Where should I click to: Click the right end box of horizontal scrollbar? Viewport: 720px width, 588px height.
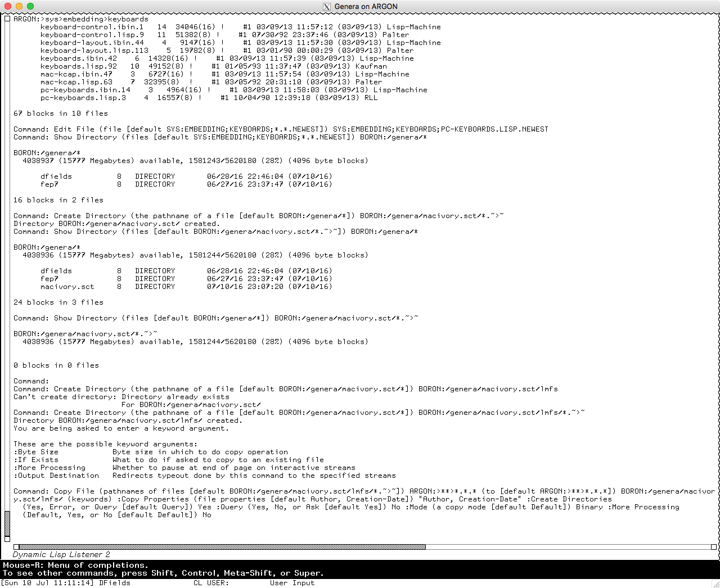tap(714, 546)
